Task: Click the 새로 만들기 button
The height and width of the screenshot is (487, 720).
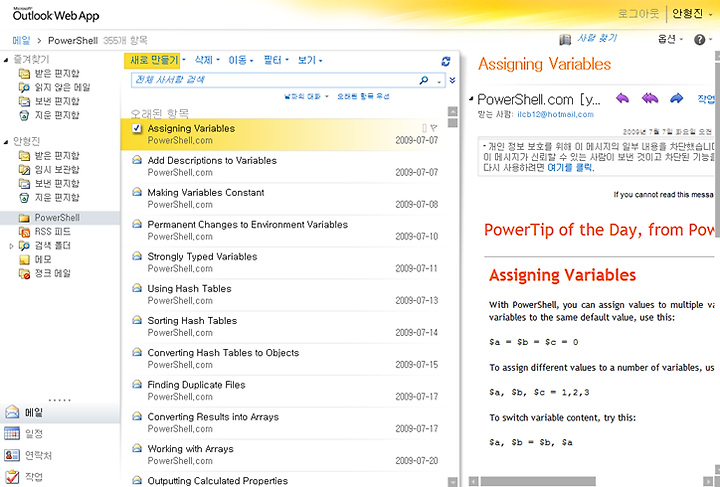Action: 153,60
